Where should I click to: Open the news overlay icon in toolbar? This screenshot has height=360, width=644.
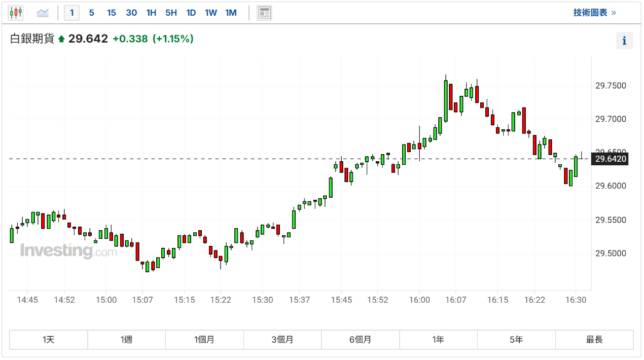pos(264,13)
